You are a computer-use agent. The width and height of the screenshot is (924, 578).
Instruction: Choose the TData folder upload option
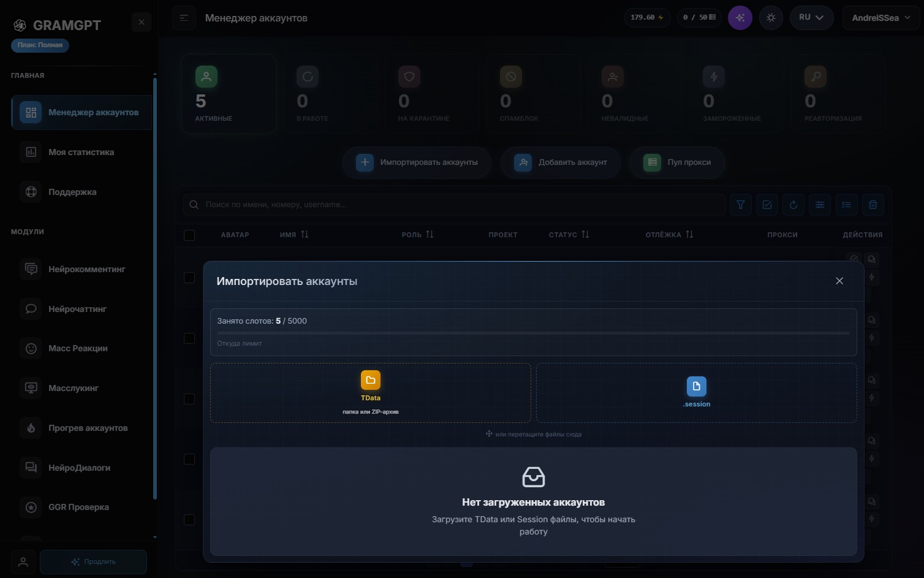(x=371, y=393)
